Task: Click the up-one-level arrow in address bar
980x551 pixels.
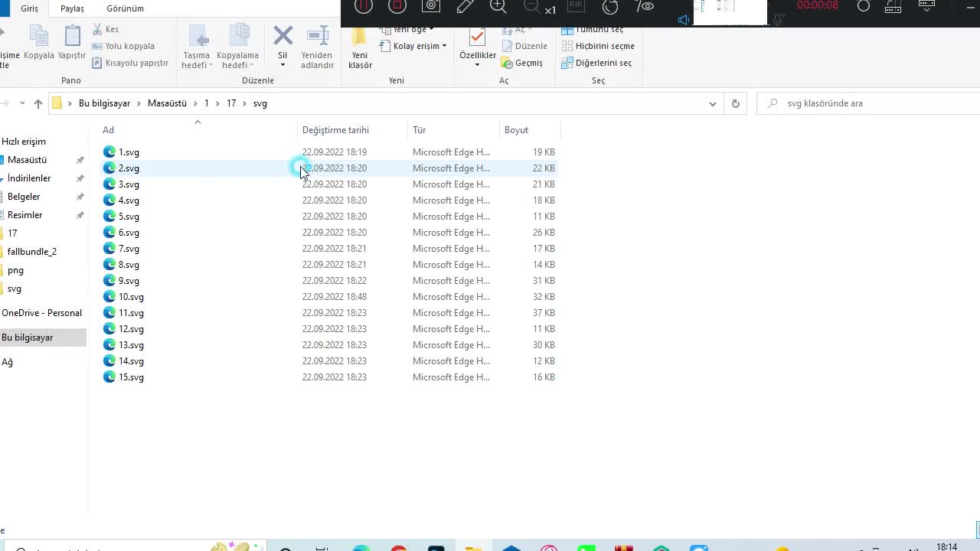Action: (38, 103)
